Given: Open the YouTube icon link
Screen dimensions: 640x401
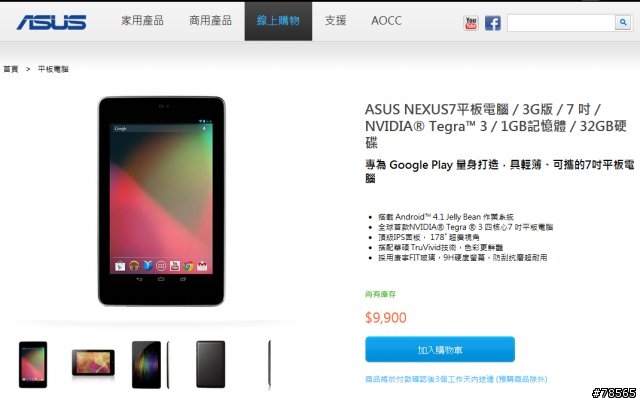Looking at the screenshot, I should tap(471, 23).
